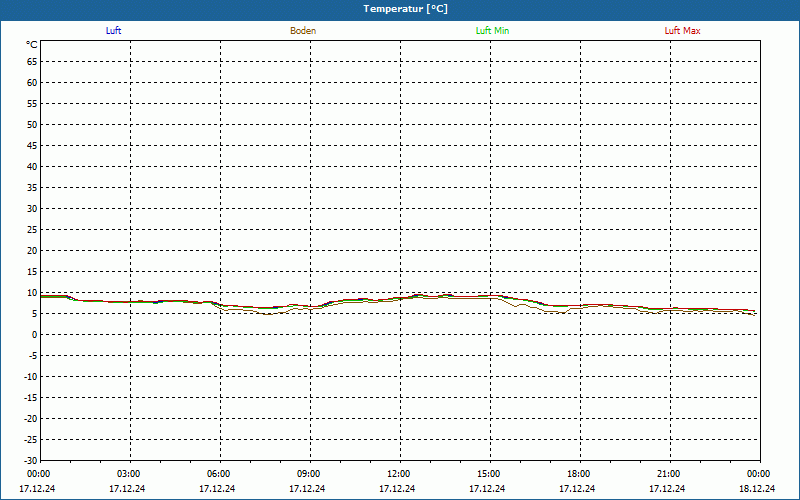Click the 45 y-axis value

pyautogui.click(x=32, y=146)
